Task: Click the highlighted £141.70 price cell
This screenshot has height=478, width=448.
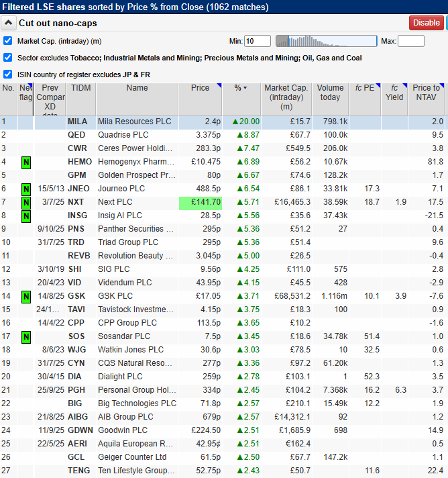Action: tap(201, 203)
